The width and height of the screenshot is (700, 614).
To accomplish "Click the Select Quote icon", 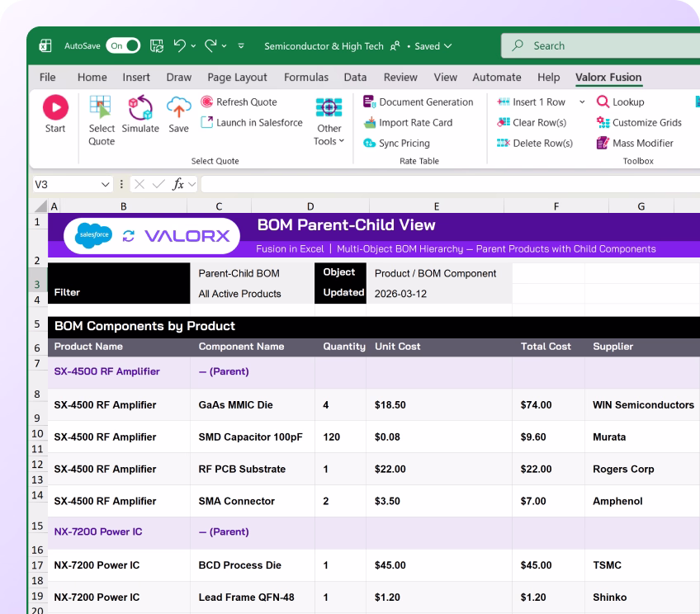I will pyautogui.click(x=101, y=107).
